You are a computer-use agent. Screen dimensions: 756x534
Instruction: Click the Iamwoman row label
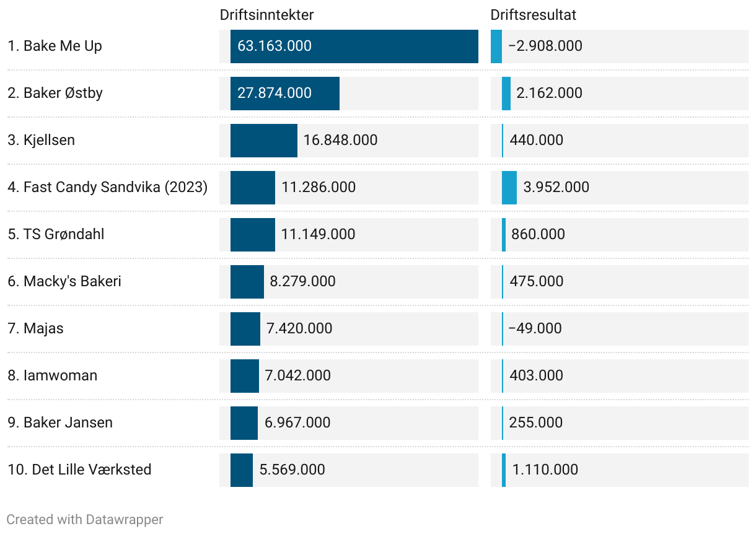click(52, 375)
